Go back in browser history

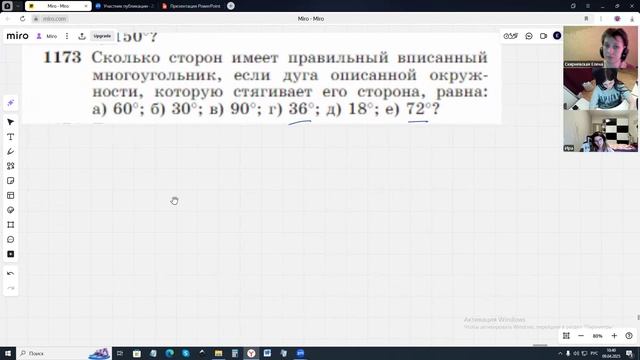pyautogui.click(x=8, y=19)
